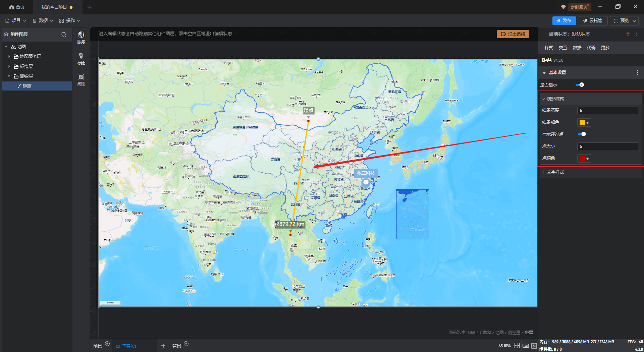
Task: Toggle the 显示经过点 switch
Action: click(582, 134)
